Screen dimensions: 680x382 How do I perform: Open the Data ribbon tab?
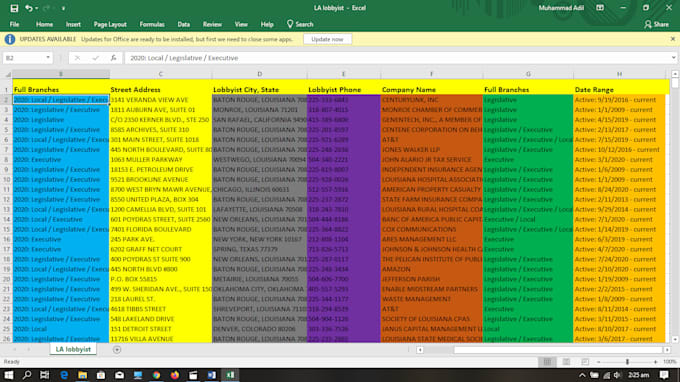pos(183,24)
